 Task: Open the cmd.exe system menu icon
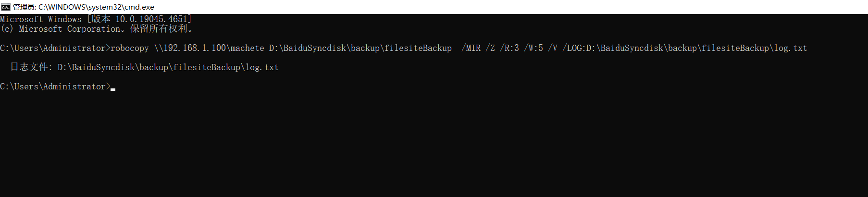tap(6, 7)
